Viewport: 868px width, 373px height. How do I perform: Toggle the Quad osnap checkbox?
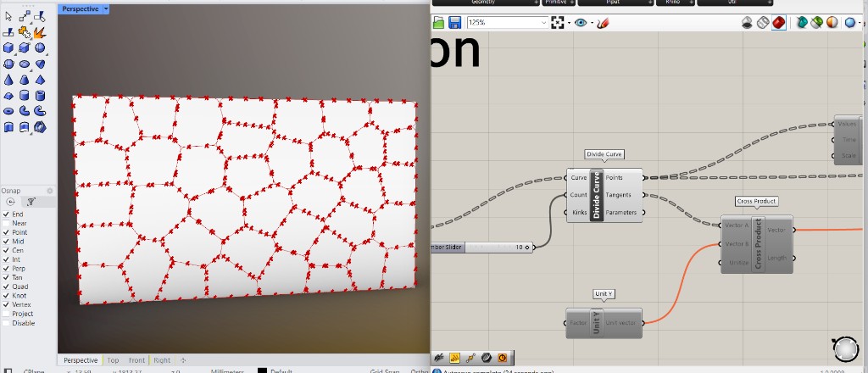tap(6, 287)
